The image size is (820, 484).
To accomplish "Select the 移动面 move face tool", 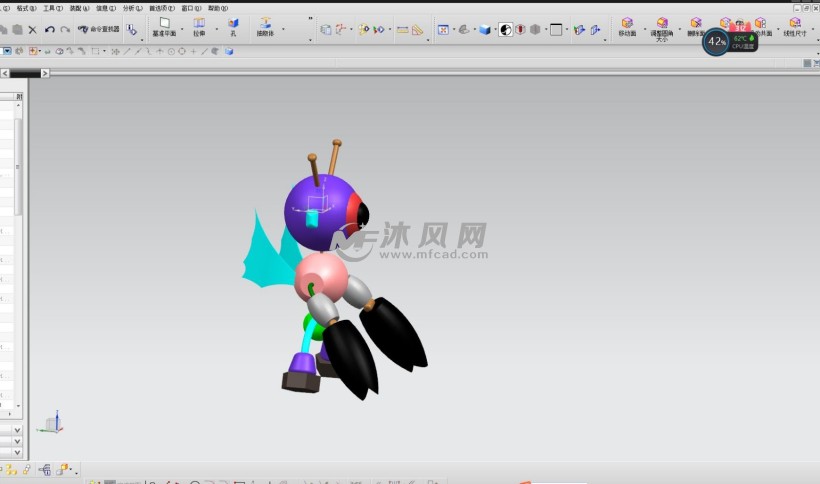I will [x=627, y=27].
